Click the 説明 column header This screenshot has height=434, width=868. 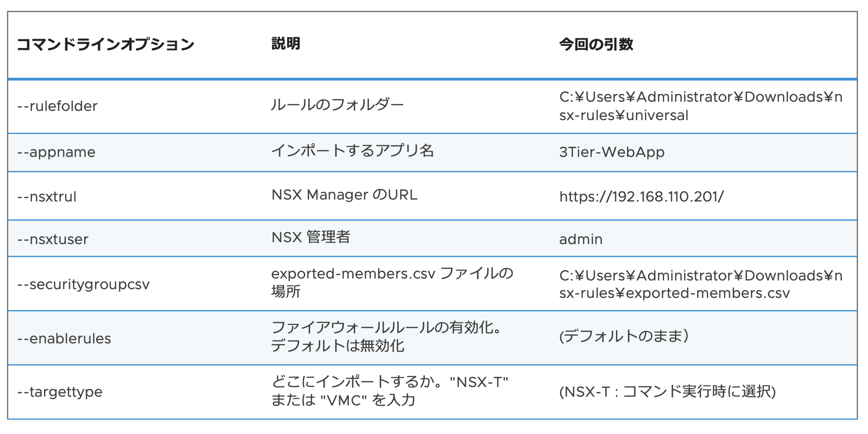click(286, 44)
